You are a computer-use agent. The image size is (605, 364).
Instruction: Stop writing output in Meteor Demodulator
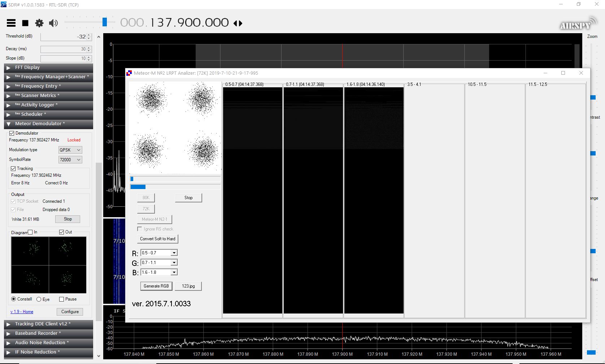68,219
